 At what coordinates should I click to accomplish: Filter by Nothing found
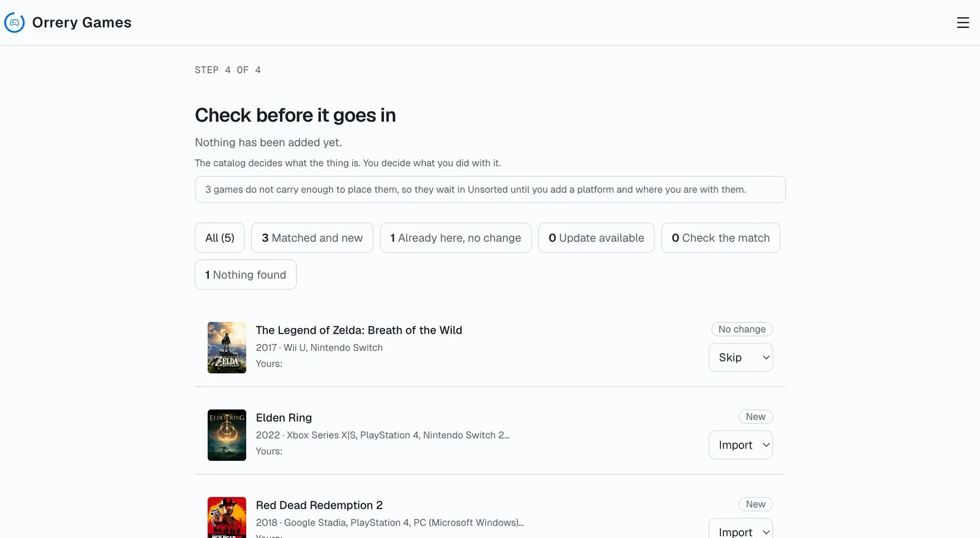coord(246,275)
